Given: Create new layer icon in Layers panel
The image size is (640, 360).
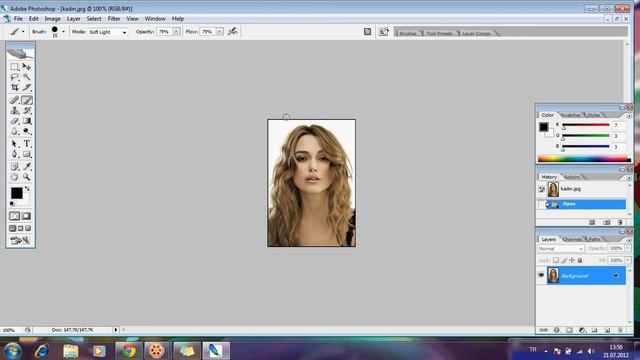Looking at the screenshot, I should pyautogui.click(x=607, y=330).
